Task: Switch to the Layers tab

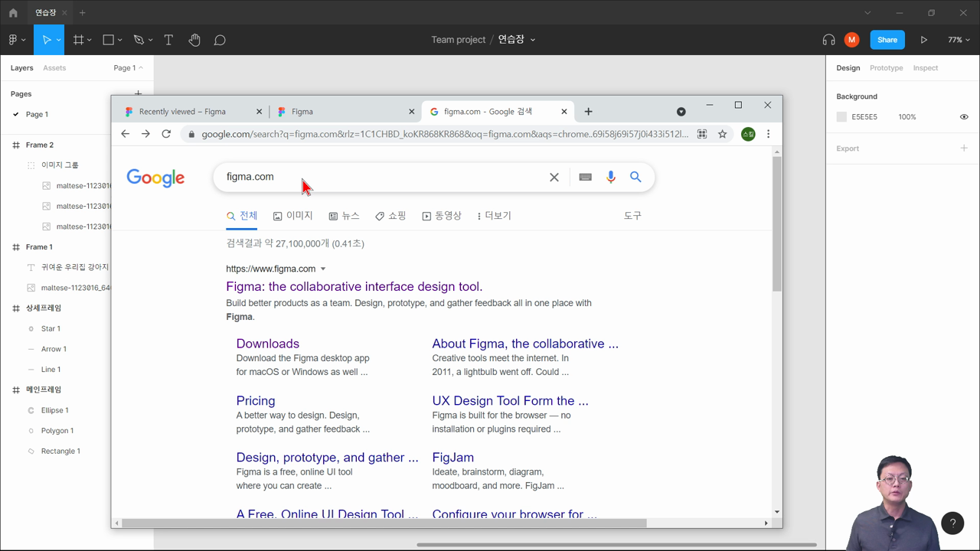Action: [21, 68]
